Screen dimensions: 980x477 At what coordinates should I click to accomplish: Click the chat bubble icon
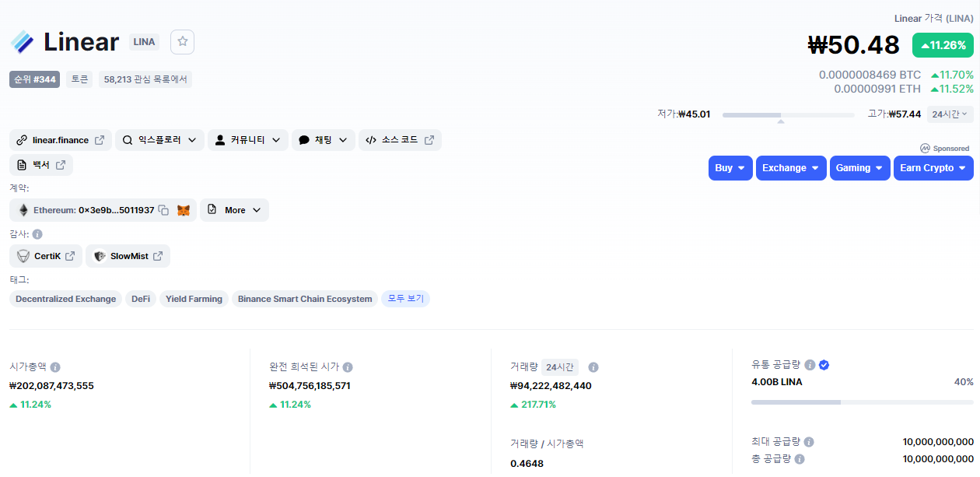[x=304, y=140]
